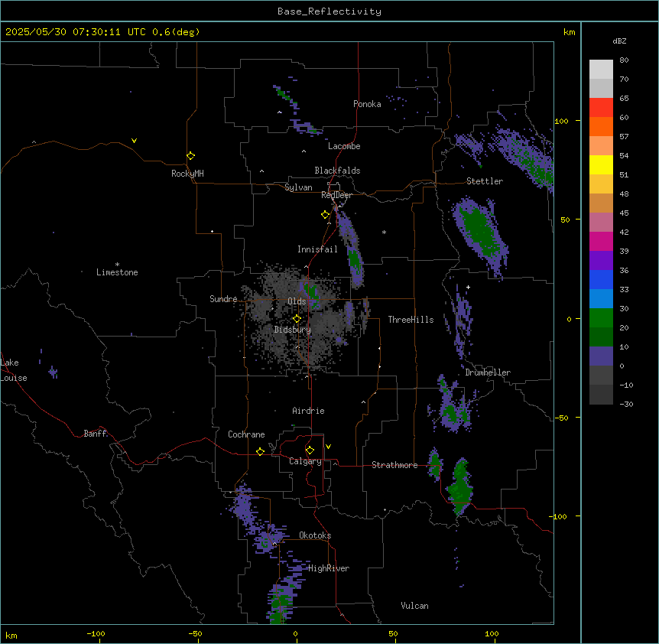
Task: Click the 80 value on the dBZ legend
Action: pos(624,60)
